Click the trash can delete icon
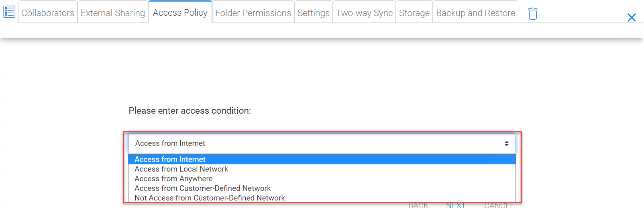The width and height of the screenshot is (644, 223). (x=533, y=13)
